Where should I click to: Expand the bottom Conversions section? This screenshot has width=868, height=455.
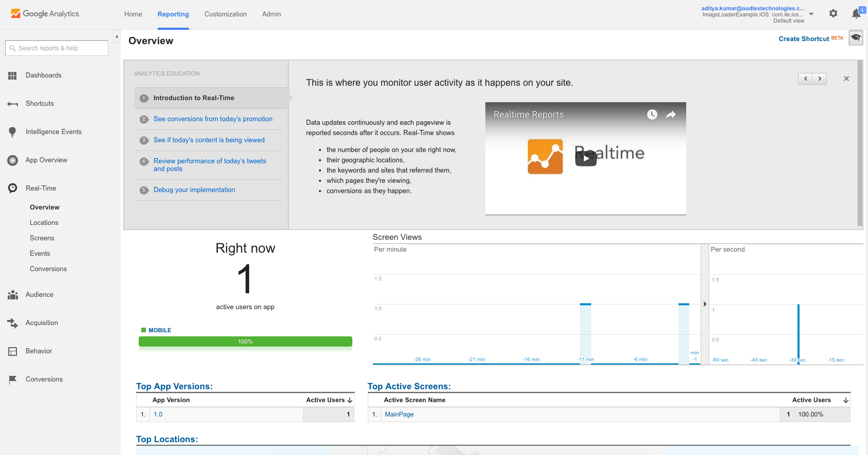point(44,380)
